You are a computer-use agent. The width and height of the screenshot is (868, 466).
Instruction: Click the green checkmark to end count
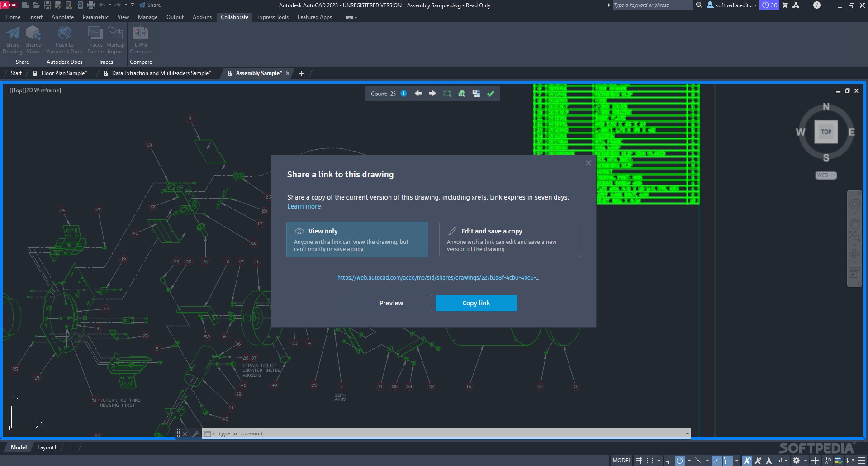pyautogui.click(x=490, y=93)
